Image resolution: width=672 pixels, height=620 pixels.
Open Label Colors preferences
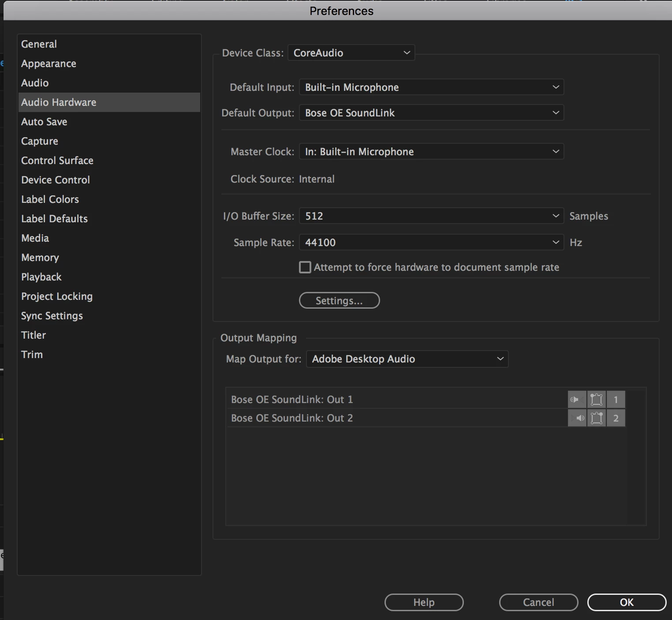pyautogui.click(x=109, y=199)
